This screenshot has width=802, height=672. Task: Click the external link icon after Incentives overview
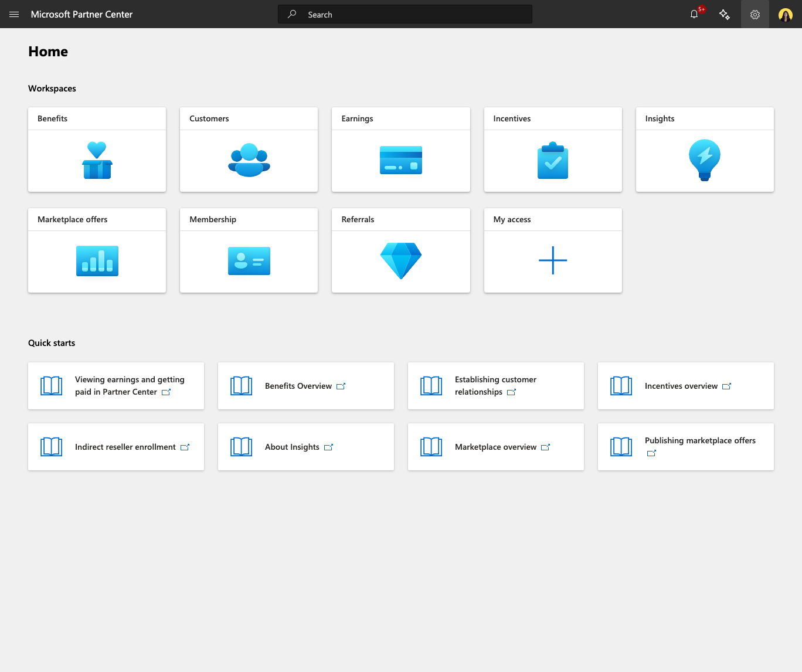tap(727, 386)
